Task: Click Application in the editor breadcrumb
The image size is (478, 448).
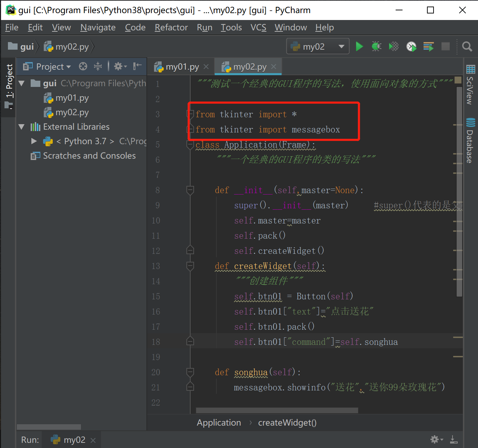Action: coord(219,422)
